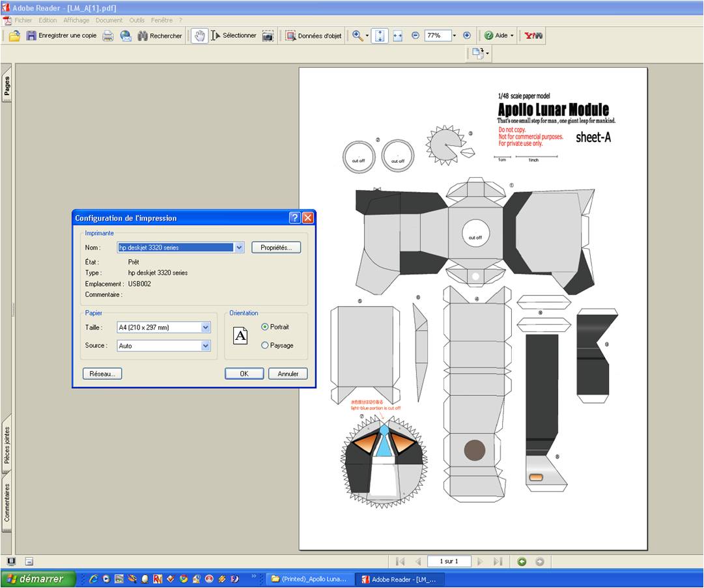Expand the zoom percentage dropdown arrow
The width and height of the screenshot is (704, 588).
[x=455, y=35]
